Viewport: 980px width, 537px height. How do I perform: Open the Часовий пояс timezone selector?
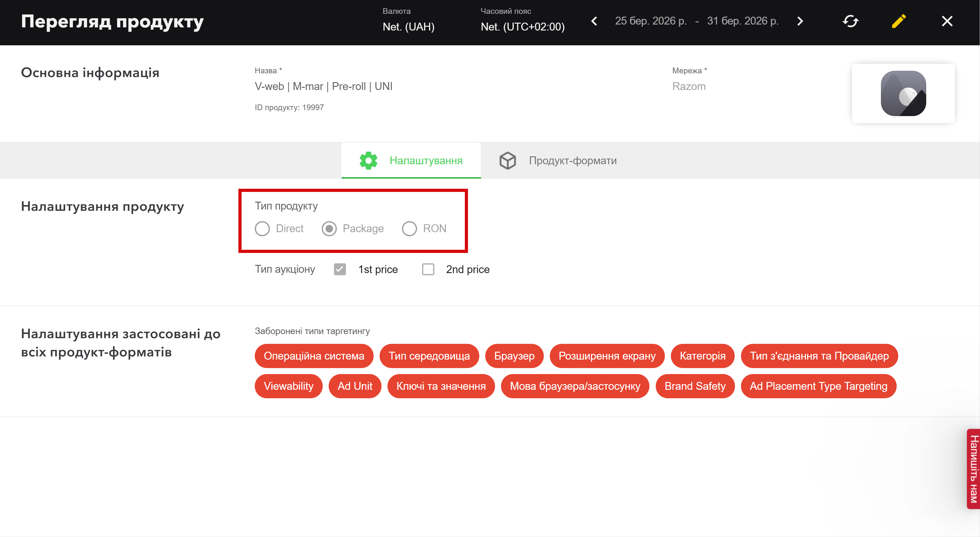pos(522,27)
